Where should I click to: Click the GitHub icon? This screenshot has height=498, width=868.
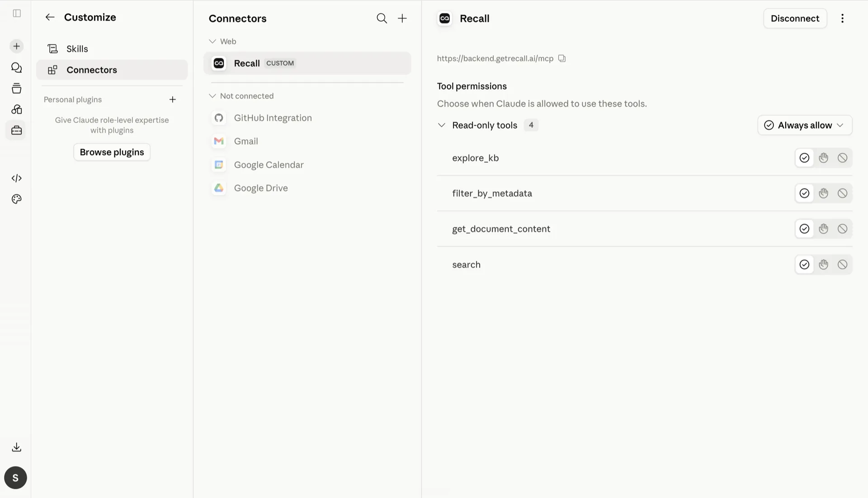pyautogui.click(x=219, y=118)
